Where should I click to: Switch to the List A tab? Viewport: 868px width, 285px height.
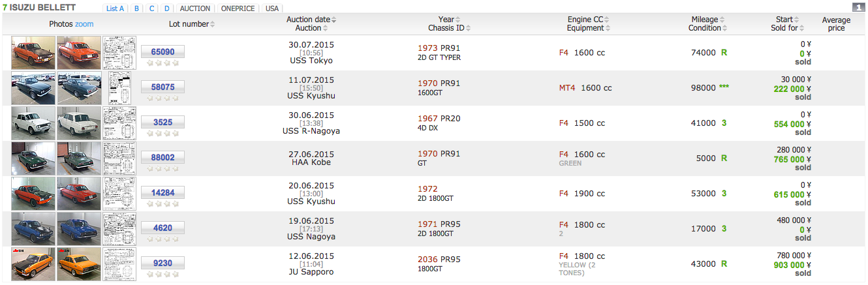pyautogui.click(x=115, y=8)
